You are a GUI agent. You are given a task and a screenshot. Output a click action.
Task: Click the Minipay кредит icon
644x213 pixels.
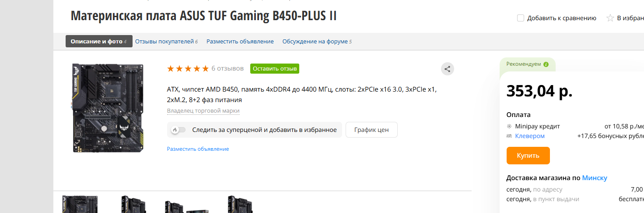(x=509, y=126)
